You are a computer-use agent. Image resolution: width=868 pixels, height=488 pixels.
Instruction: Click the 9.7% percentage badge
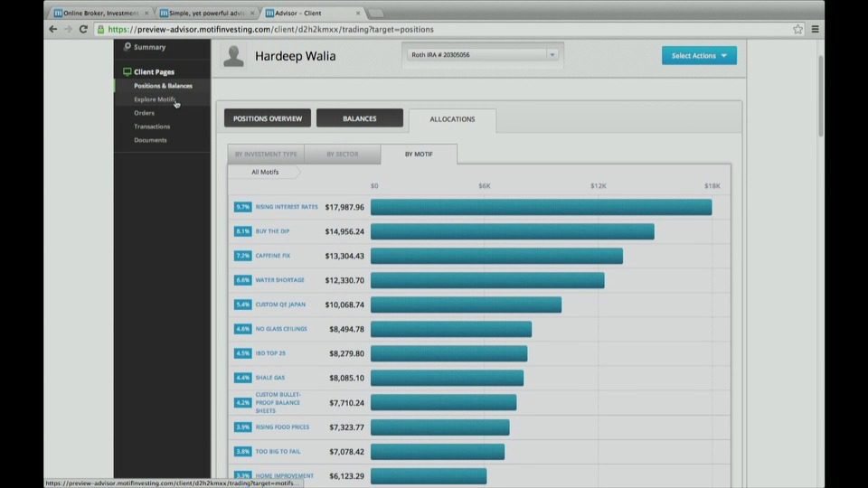click(x=242, y=207)
